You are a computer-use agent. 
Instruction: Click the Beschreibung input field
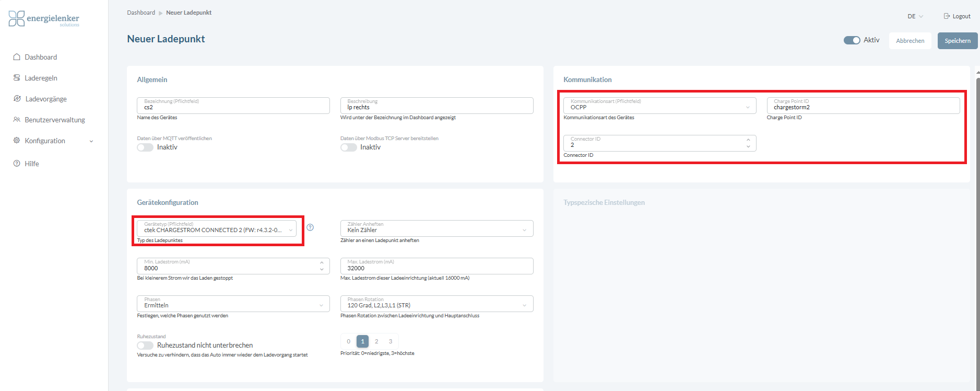pos(436,106)
